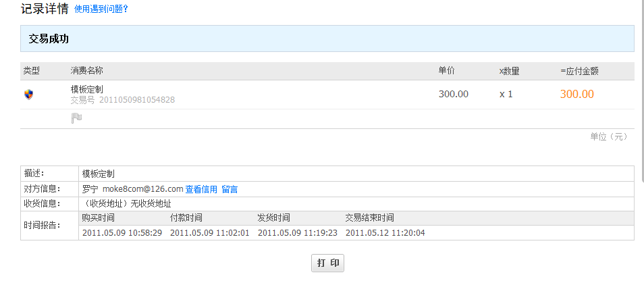Open the 使用遇到问题? help link

point(101,9)
